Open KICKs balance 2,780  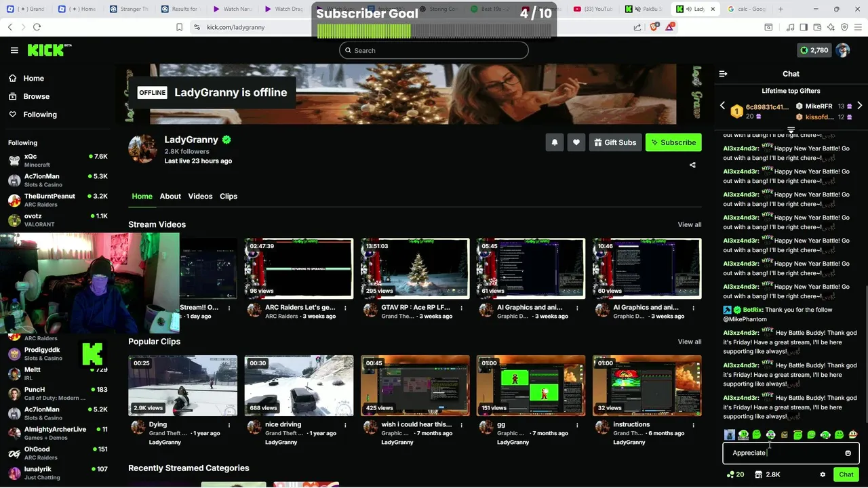point(814,50)
